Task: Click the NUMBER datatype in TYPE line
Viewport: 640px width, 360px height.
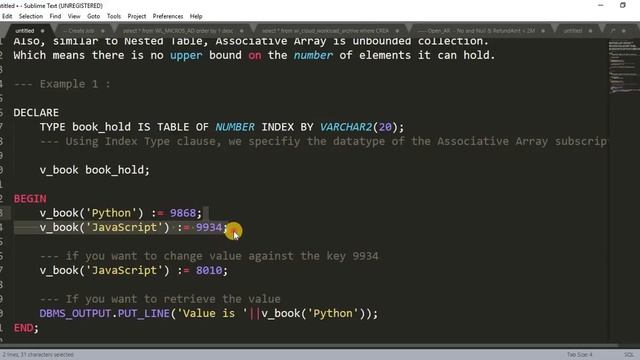Action: pos(235,127)
